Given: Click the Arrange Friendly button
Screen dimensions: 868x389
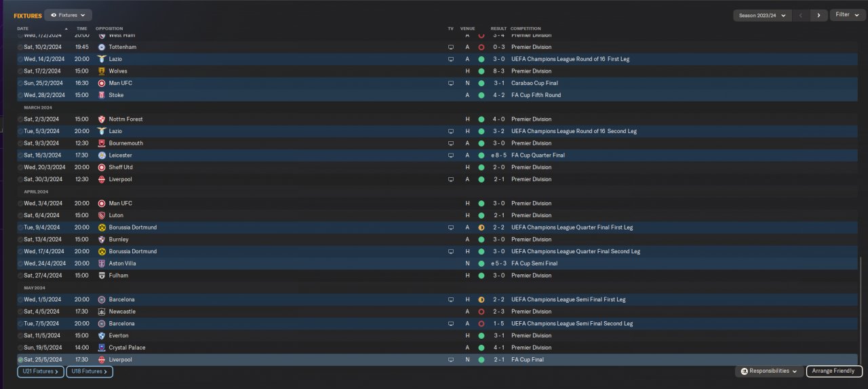Looking at the screenshot, I should (x=834, y=371).
